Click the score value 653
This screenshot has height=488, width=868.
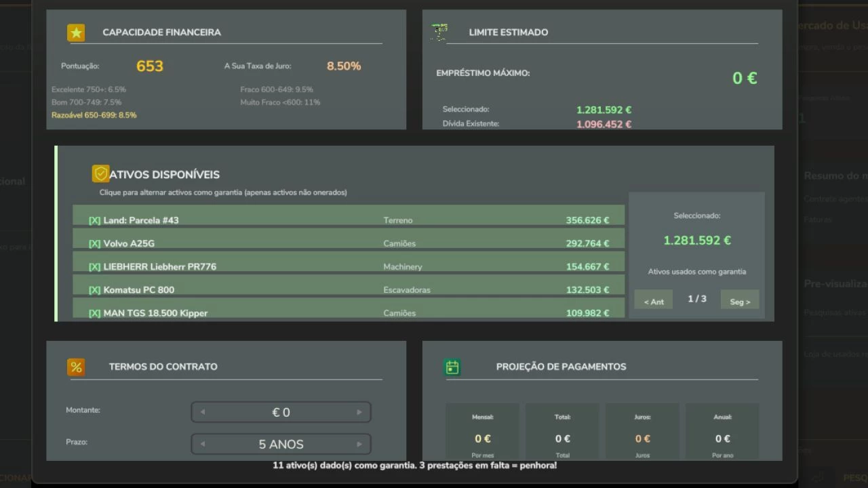150,66
